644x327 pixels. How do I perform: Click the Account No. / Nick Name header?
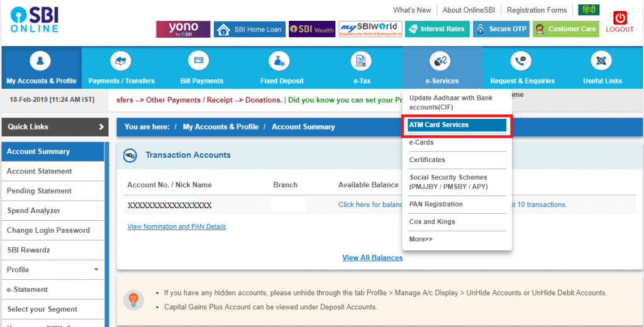(170, 185)
